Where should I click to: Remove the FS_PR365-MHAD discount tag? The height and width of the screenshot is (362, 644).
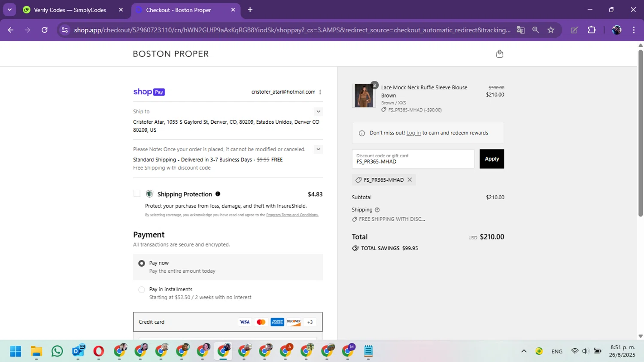coord(410,180)
